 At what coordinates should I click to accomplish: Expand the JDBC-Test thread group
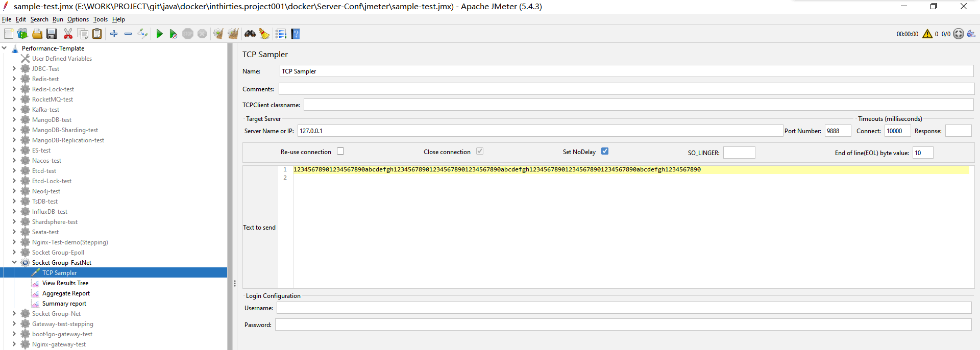[x=14, y=68]
